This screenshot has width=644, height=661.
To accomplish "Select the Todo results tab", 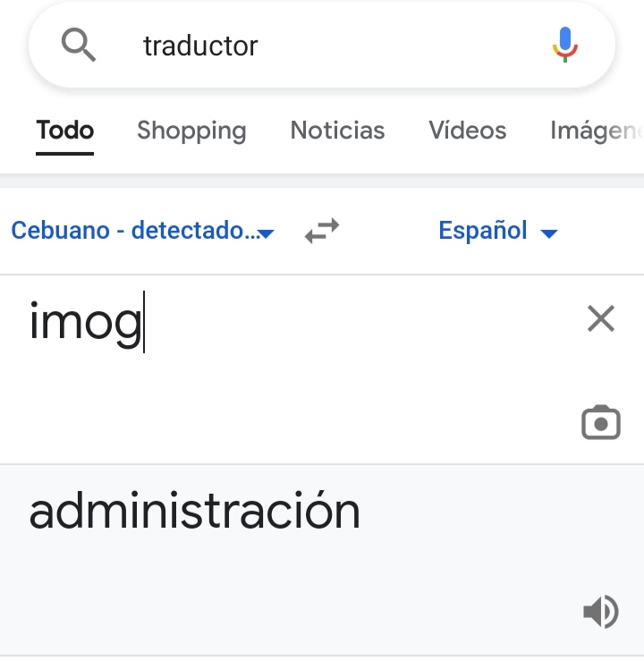I will pos(65,131).
